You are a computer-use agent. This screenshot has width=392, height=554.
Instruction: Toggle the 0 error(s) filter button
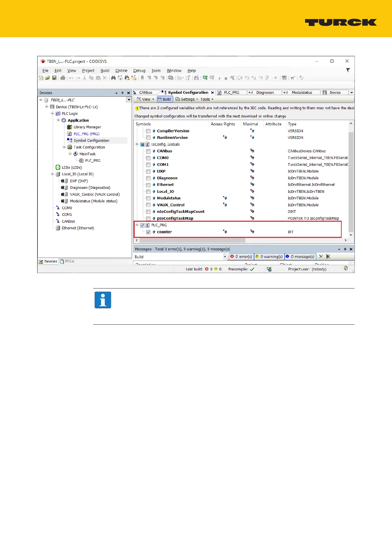click(x=242, y=257)
